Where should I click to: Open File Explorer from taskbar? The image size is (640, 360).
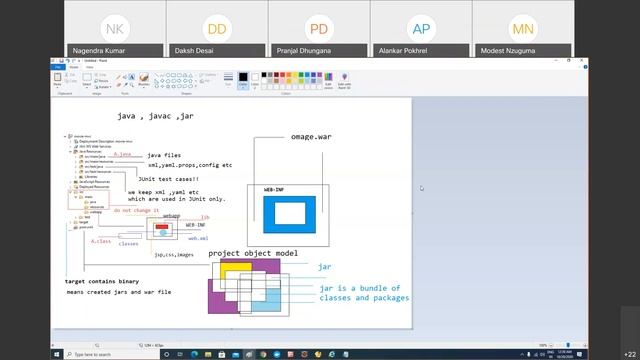(208, 354)
